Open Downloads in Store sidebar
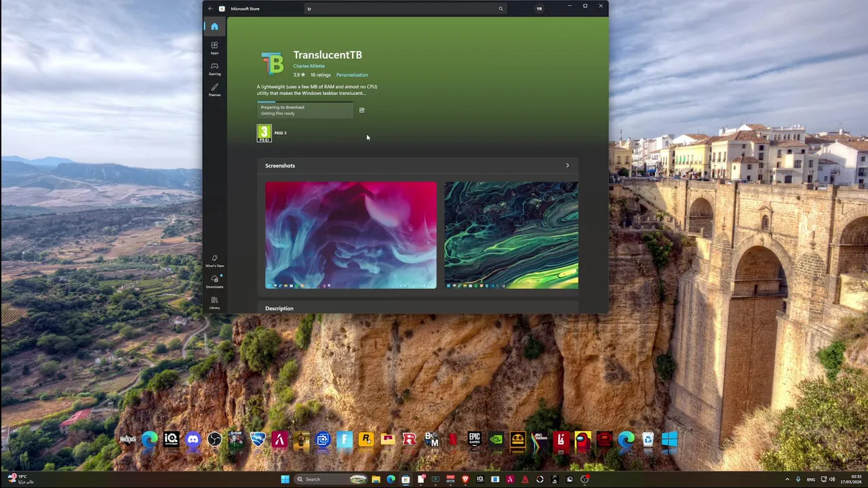The width and height of the screenshot is (868, 488). [x=214, y=282]
